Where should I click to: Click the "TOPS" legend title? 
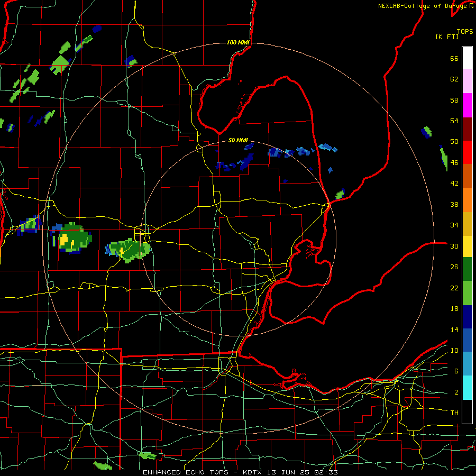pyautogui.click(x=465, y=32)
